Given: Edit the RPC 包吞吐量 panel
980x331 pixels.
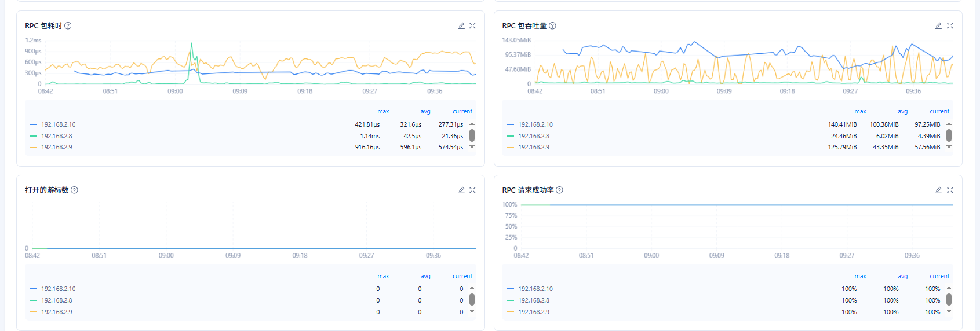Looking at the screenshot, I should pos(938,25).
